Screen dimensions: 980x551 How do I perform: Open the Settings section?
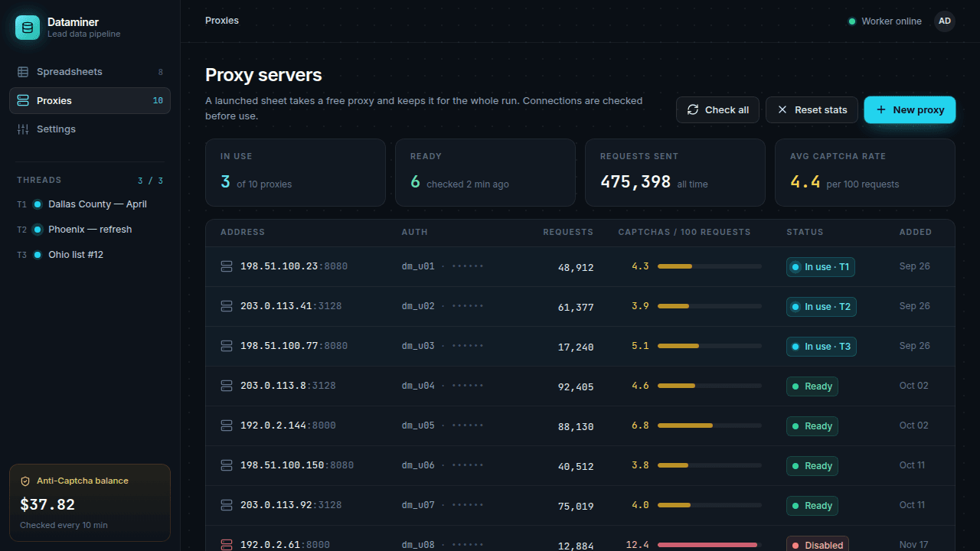(x=90, y=129)
